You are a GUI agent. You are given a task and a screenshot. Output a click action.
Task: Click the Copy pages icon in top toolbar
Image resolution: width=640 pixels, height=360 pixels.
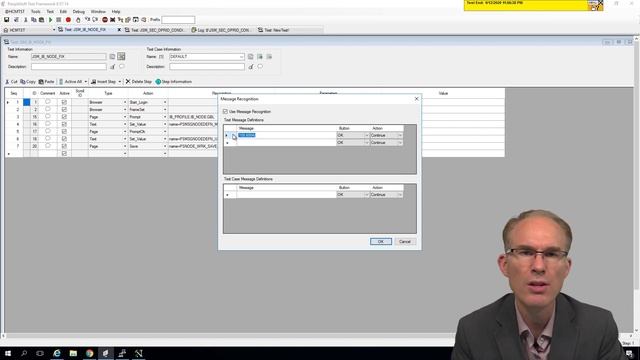(x=33, y=20)
